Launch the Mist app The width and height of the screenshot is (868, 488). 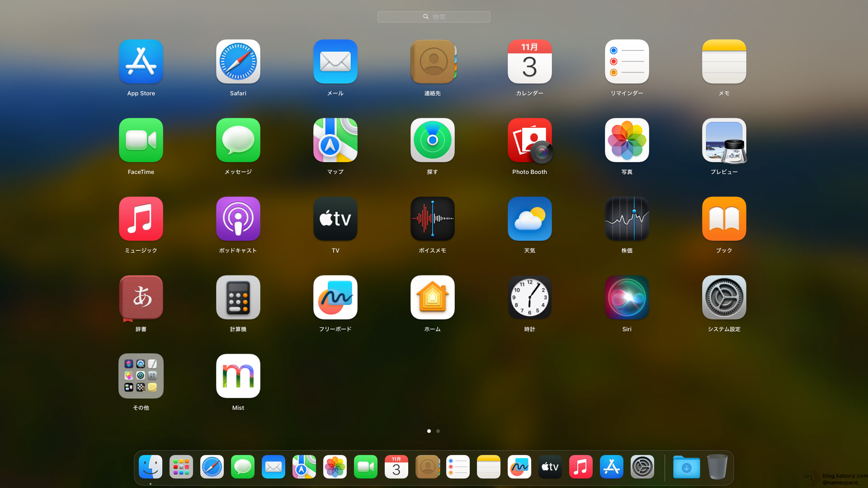pyautogui.click(x=238, y=375)
